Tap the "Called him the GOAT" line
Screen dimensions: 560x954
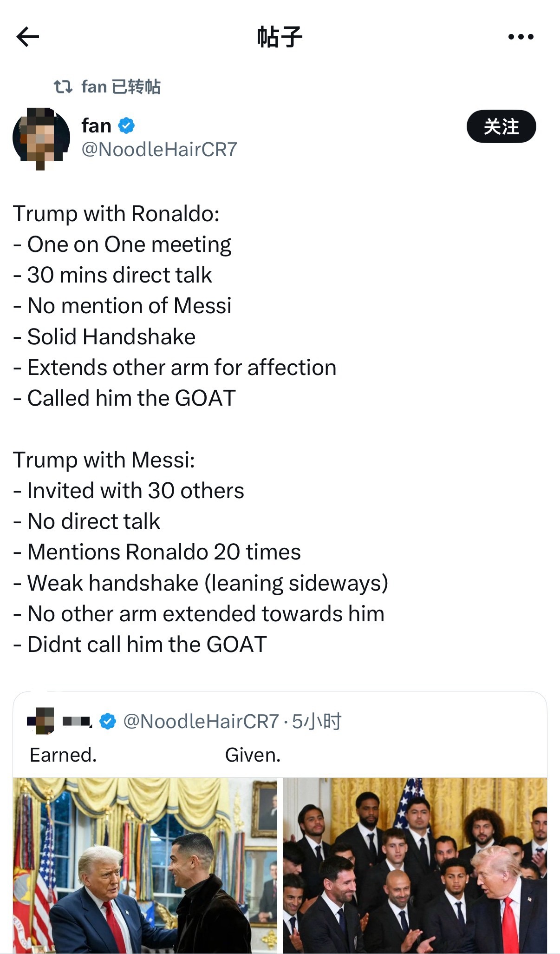click(x=125, y=398)
